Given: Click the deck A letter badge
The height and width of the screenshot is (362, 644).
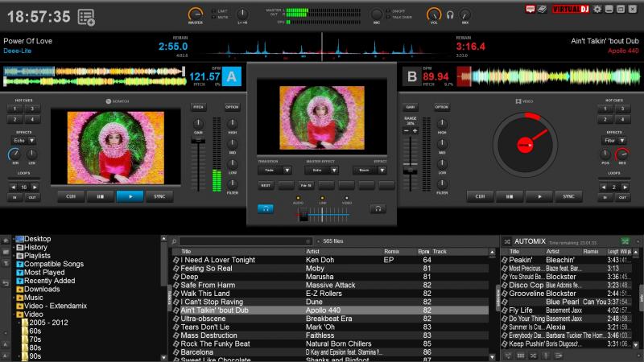Looking at the screenshot, I should 232,76.
